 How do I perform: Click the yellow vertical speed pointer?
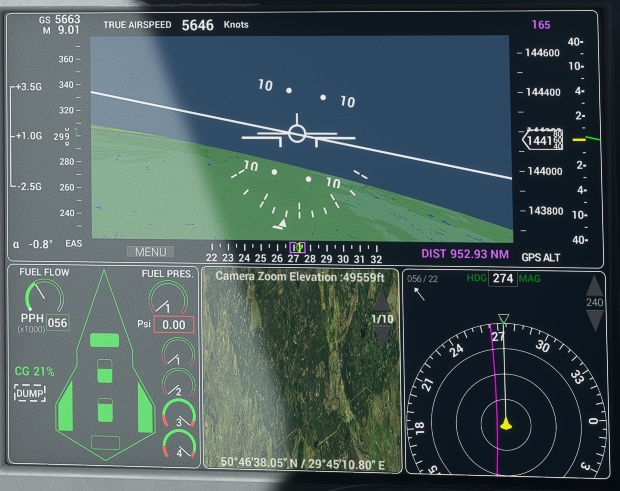pos(579,140)
